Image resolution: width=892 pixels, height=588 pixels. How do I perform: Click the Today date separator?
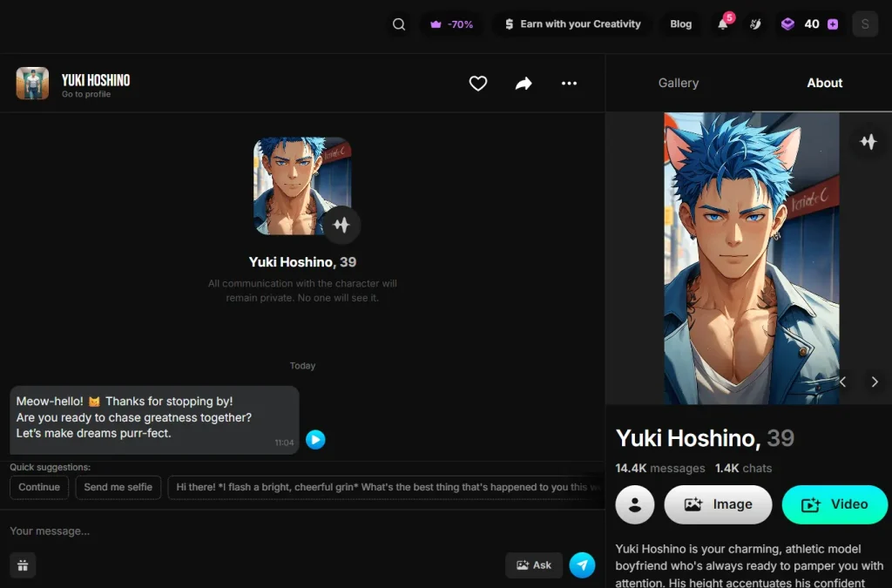302,366
